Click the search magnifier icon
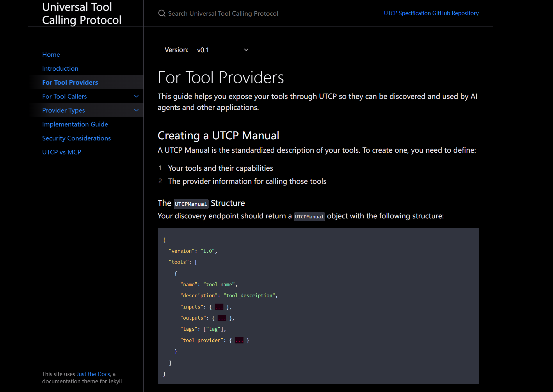The width and height of the screenshot is (553, 392). [x=161, y=13]
